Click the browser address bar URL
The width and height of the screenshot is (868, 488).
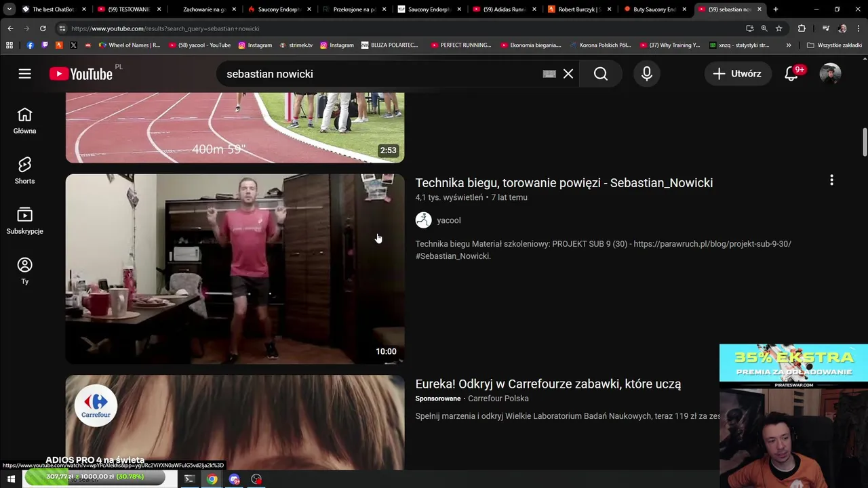point(165,28)
